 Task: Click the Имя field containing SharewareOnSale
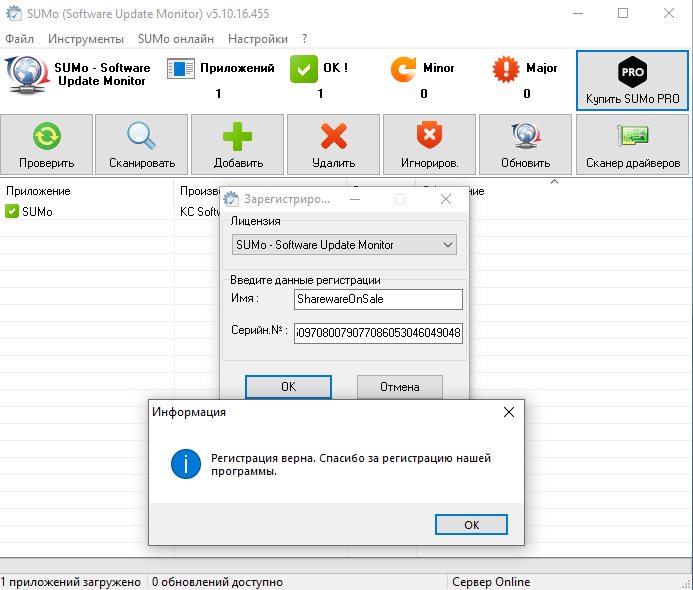point(378,299)
